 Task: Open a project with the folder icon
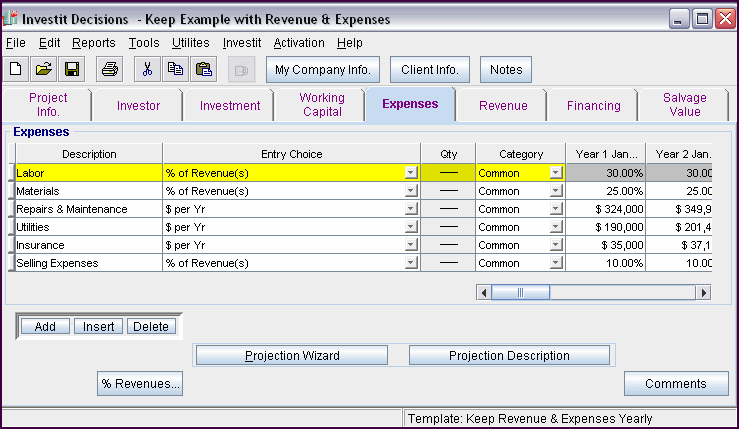pyautogui.click(x=43, y=69)
